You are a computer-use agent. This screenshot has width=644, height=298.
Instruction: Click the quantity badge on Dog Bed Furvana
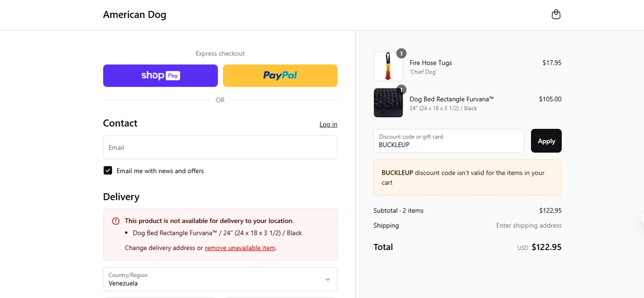[401, 90]
